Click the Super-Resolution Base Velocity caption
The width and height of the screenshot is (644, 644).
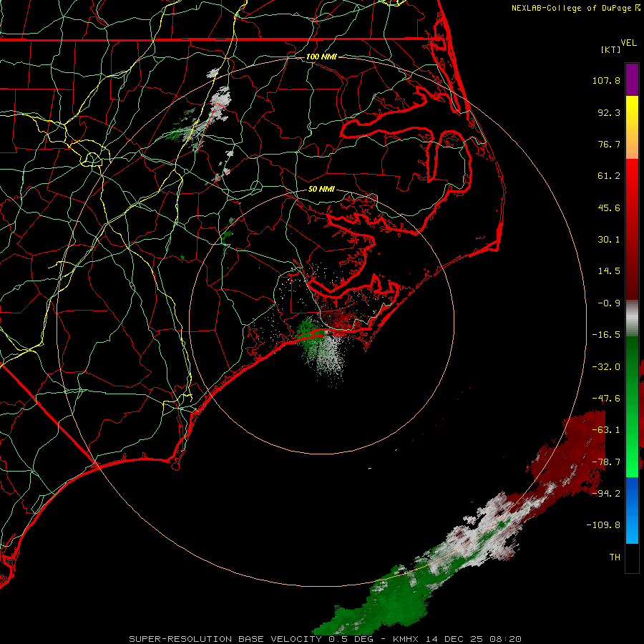pyautogui.click(x=326, y=639)
